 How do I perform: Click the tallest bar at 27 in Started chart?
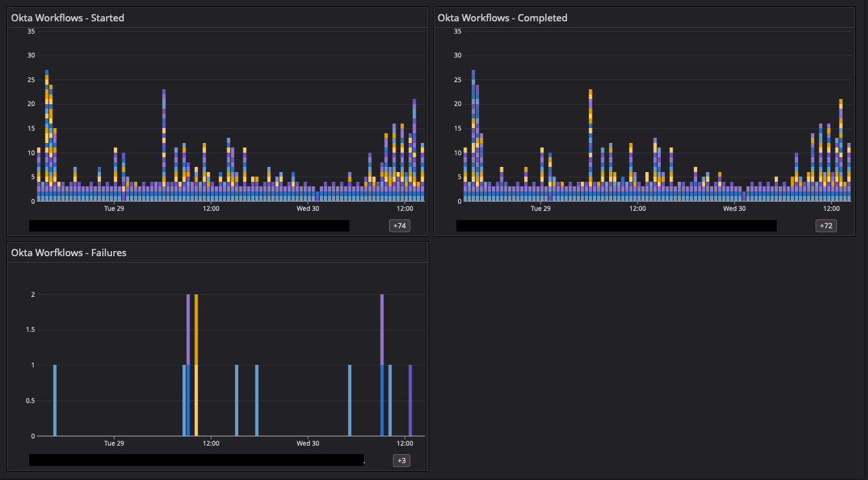coord(47,136)
